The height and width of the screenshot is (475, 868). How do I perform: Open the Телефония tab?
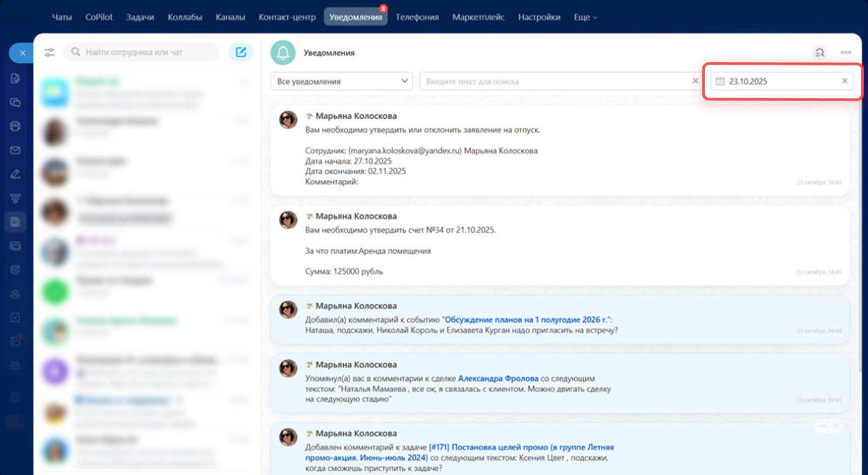click(417, 17)
